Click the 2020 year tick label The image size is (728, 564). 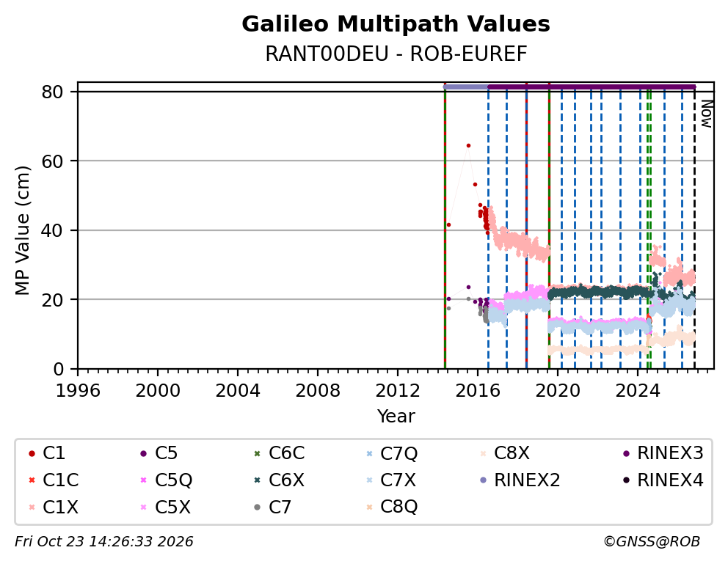pyautogui.click(x=558, y=390)
